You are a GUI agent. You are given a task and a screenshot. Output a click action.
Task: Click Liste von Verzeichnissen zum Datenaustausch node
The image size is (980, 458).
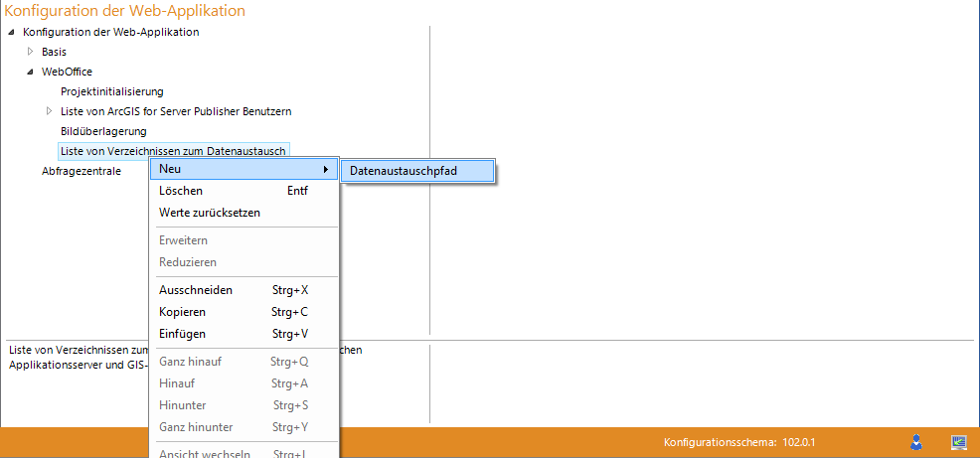173,151
